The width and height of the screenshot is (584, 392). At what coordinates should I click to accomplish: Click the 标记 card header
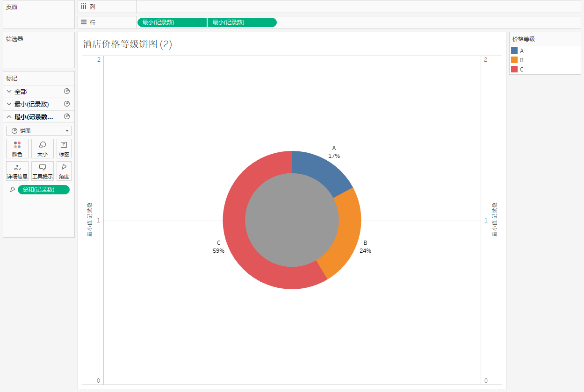click(x=12, y=78)
